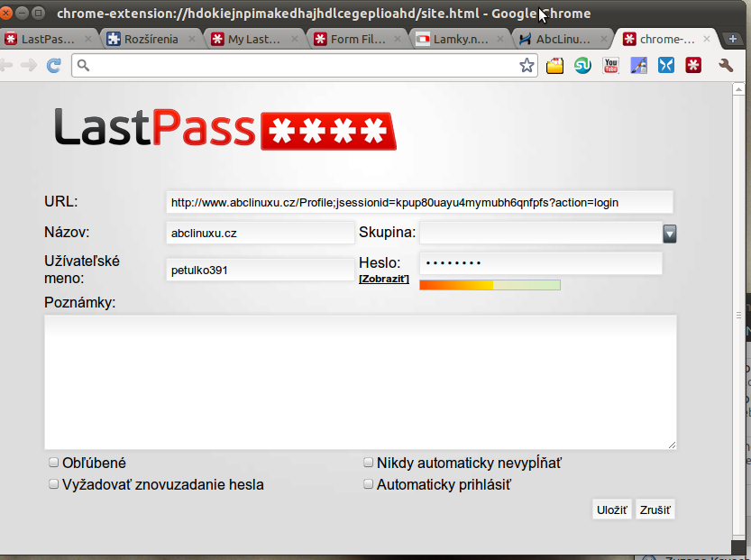This screenshot has height=560, width=751.
Task: Focus the Názov field containing abclinuxu.cz
Action: pos(260,233)
